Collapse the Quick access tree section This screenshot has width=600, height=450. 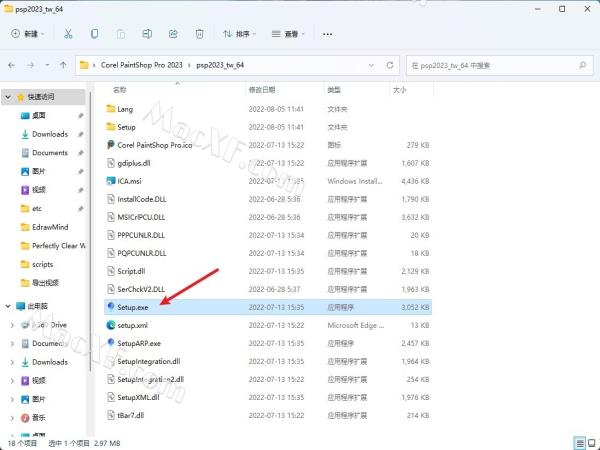8,97
